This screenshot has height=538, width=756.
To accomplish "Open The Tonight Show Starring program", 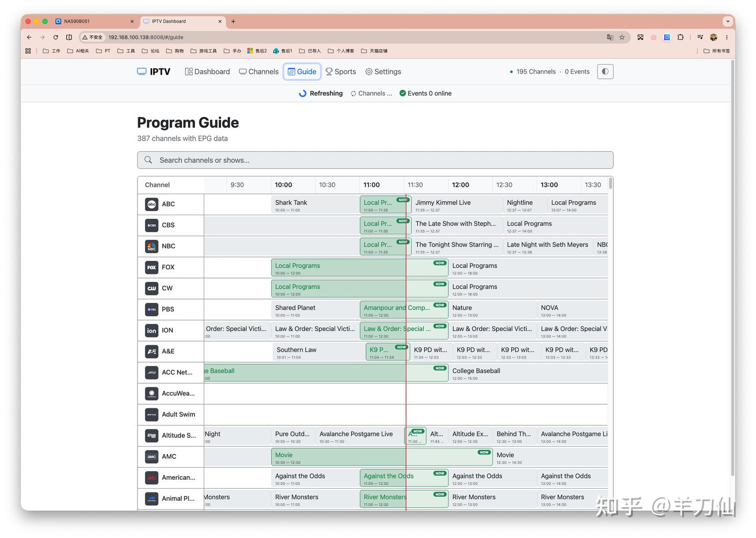I will point(457,247).
